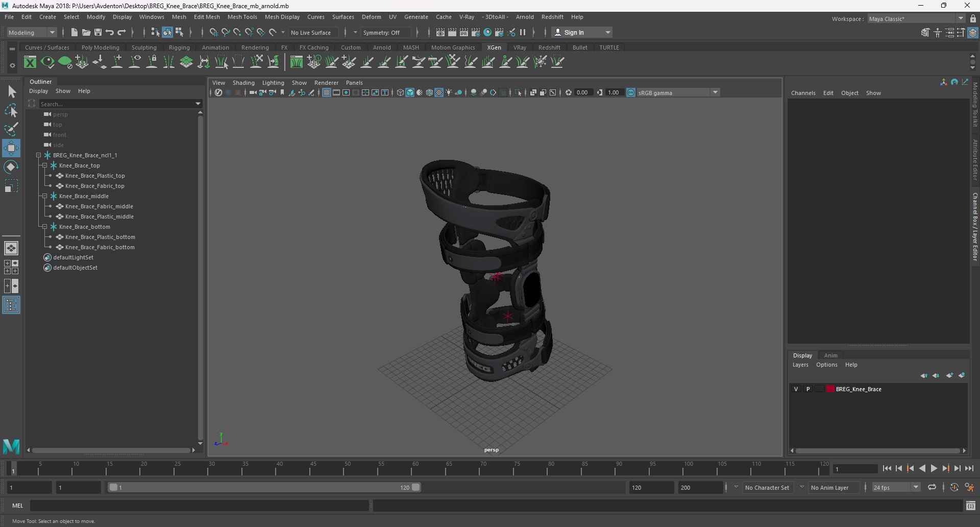Viewport: 980px width, 527px height.
Task: Toggle the viewport grid display
Action: (x=326, y=92)
